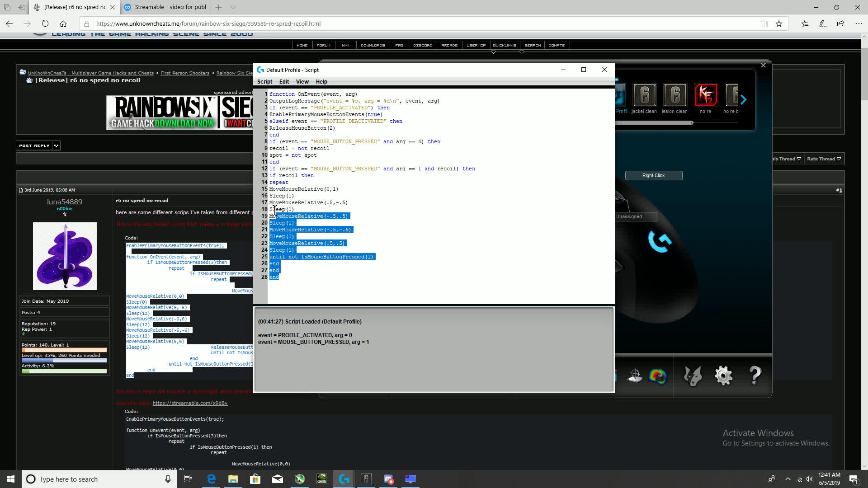The image size is (868, 488).
Task: Click the Right Click button assignment
Action: [654, 175]
